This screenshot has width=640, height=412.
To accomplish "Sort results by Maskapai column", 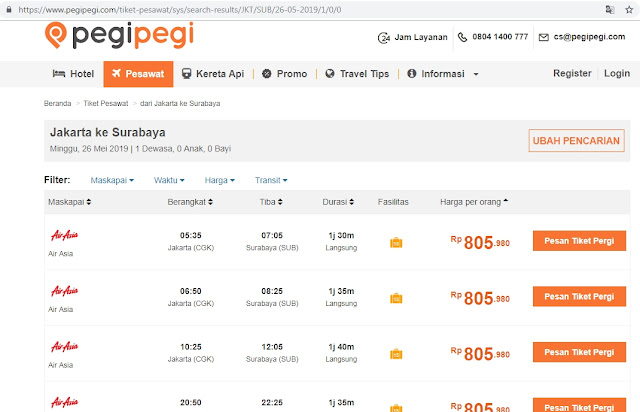I will coord(69,202).
